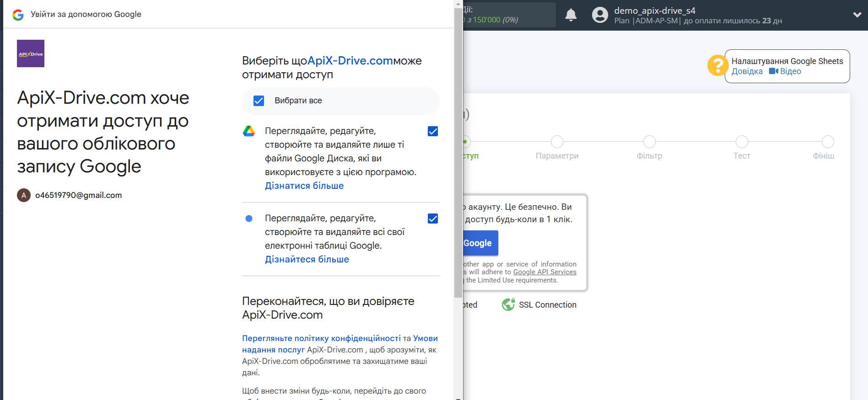Click the ApiX-Drive purple logo thumbnail
The width and height of the screenshot is (868, 400).
coord(31,53)
